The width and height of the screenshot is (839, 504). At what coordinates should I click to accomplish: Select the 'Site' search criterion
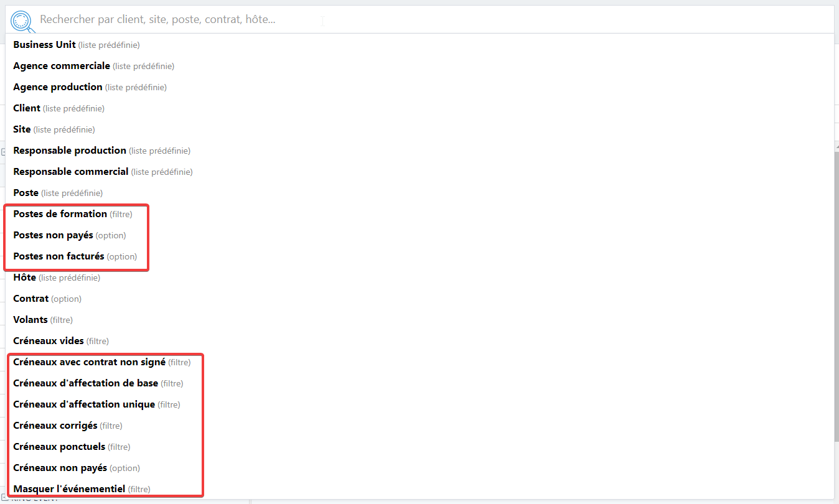(x=22, y=129)
